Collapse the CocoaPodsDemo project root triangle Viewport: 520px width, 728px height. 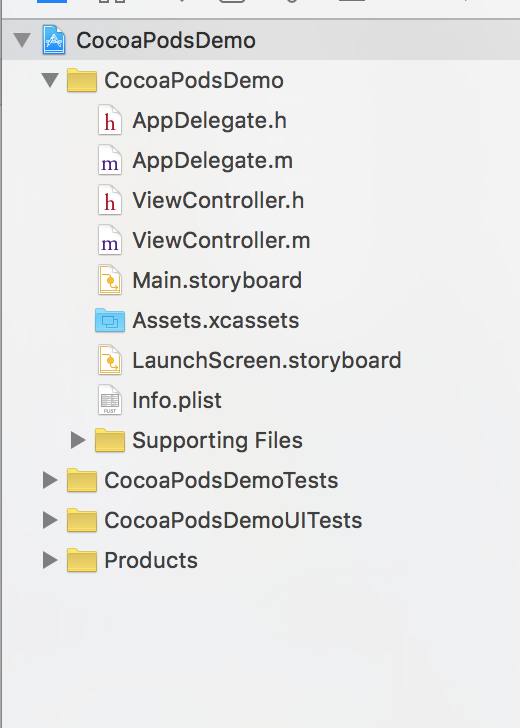[x=22, y=40]
